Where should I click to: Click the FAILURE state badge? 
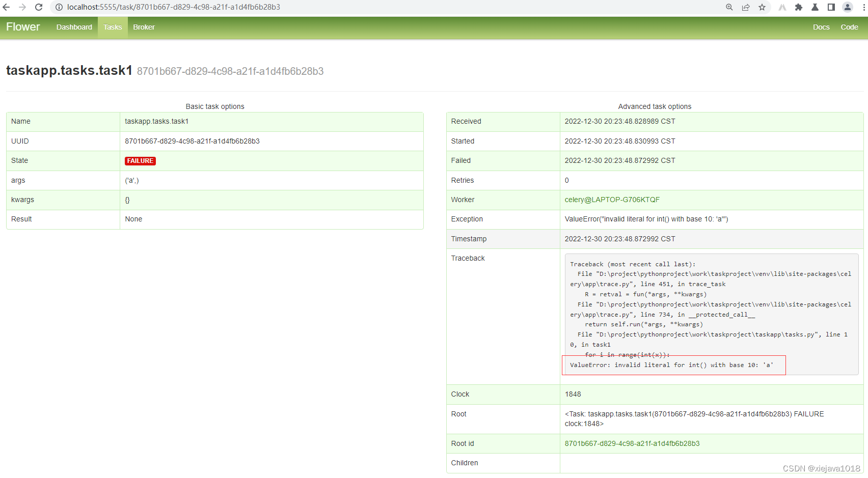click(x=140, y=161)
